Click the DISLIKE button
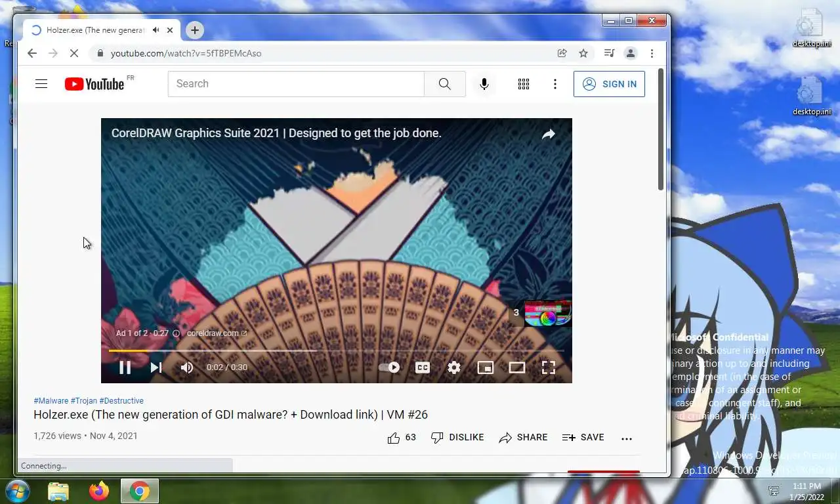The width and height of the screenshot is (840, 504). pos(457,438)
